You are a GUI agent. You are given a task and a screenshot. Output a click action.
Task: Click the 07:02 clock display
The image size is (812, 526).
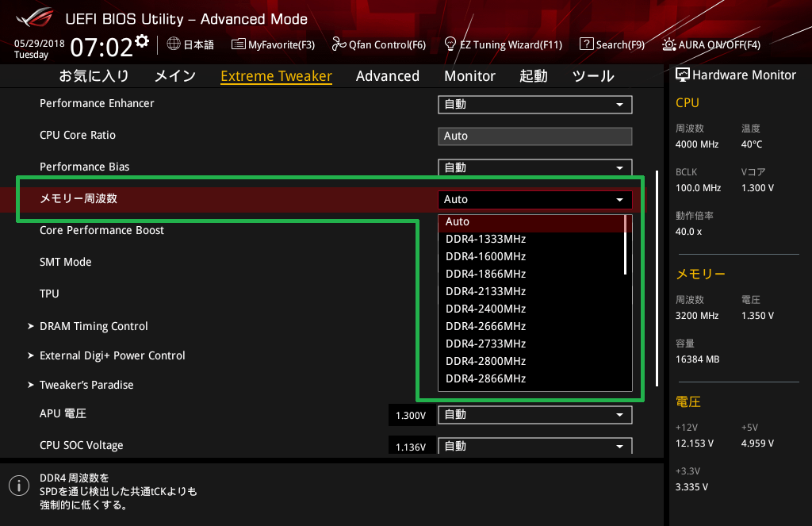point(101,47)
